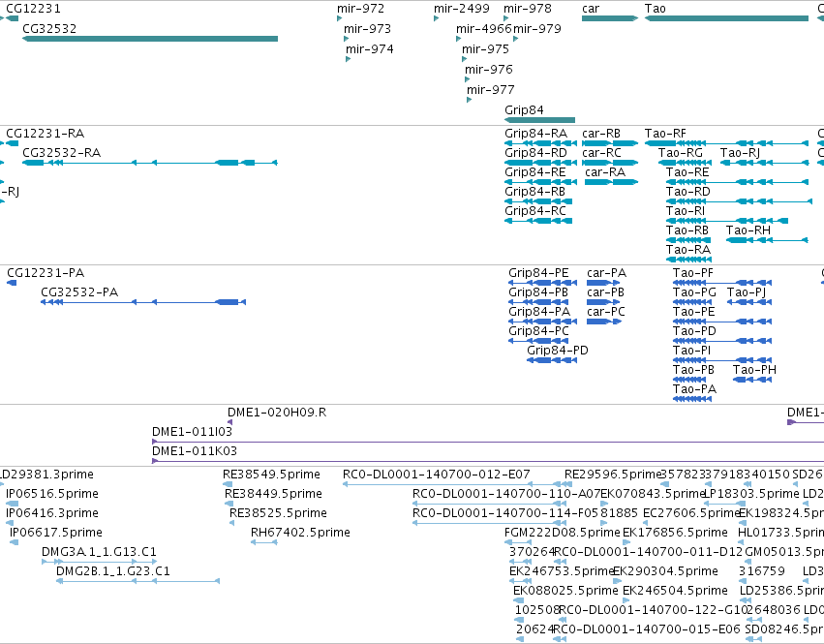Click mir-979 gene label
This screenshot has width=824, height=644.
pos(537,28)
